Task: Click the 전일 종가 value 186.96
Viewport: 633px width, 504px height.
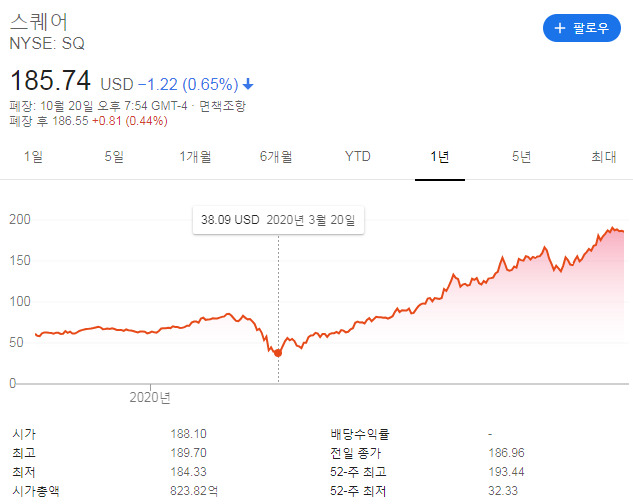Action: [507, 453]
